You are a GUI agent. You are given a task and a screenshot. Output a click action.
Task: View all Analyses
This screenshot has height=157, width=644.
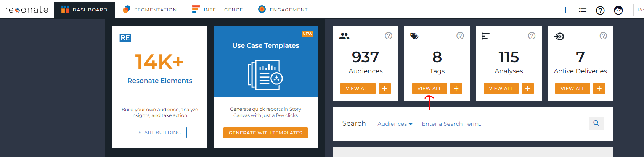point(501,88)
